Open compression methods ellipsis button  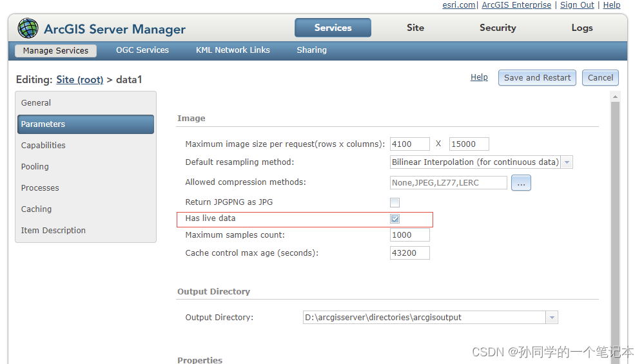(x=521, y=182)
